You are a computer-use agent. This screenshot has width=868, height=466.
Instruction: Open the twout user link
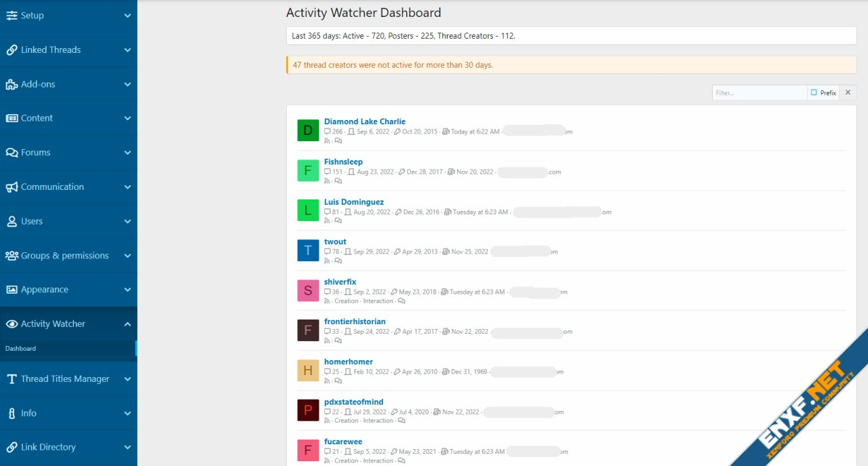335,242
